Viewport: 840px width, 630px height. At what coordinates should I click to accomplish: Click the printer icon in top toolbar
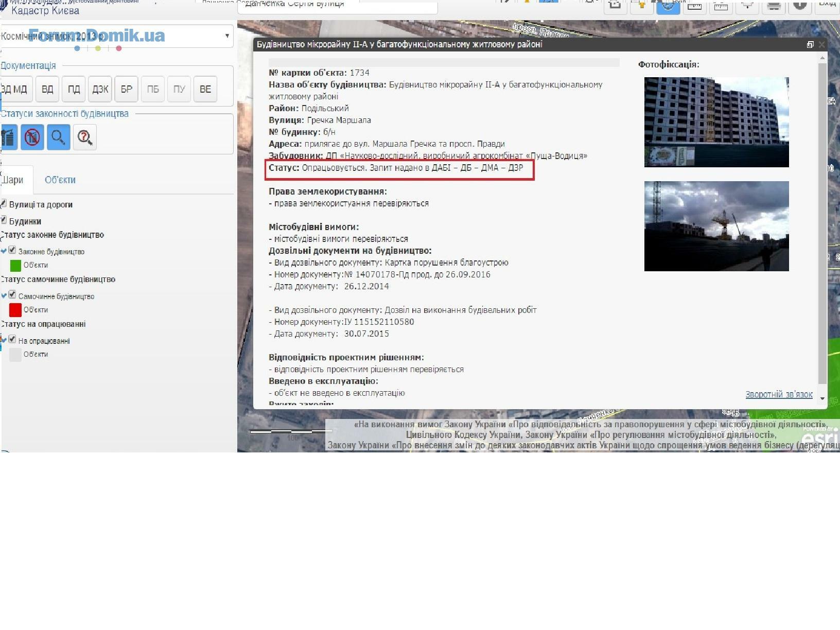pyautogui.click(x=773, y=6)
